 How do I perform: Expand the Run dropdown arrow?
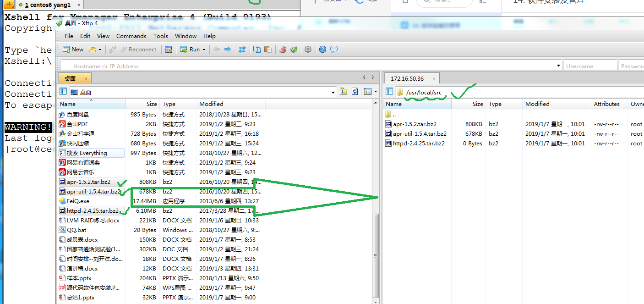pyautogui.click(x=204, y=50)
